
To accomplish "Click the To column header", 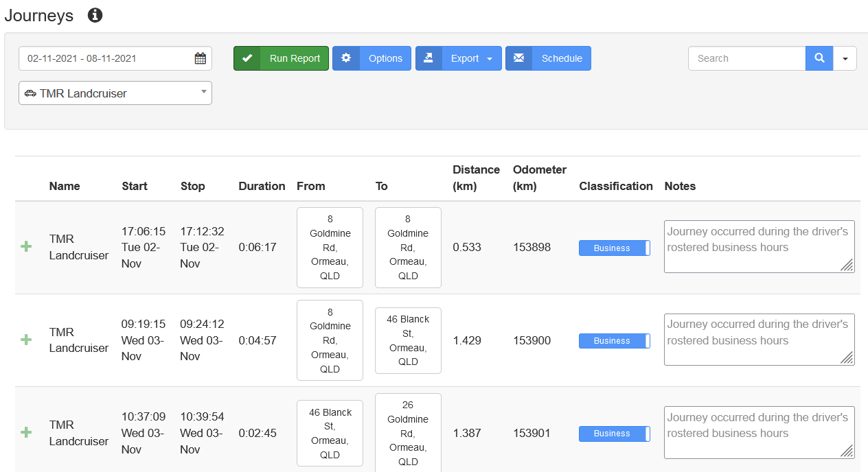I will 382,186.
